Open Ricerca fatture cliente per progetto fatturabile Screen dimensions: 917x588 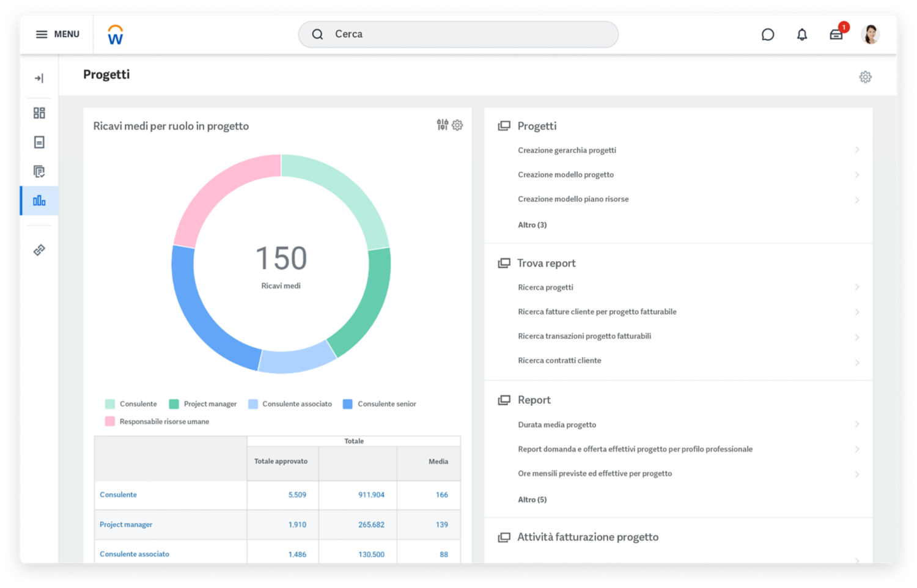click(597, 312)
